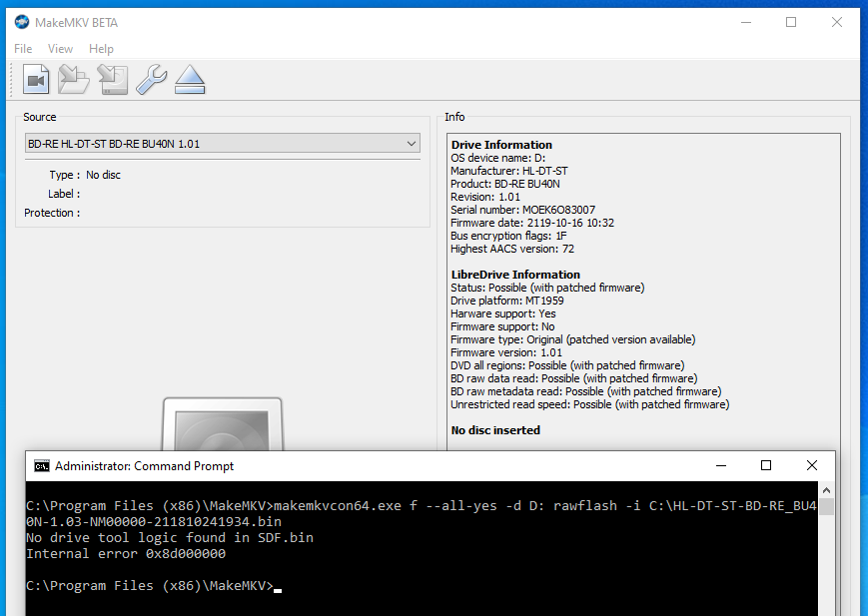The image size is (868, 616).
Task: Click the large disc drive image
Action: point(223,424)
